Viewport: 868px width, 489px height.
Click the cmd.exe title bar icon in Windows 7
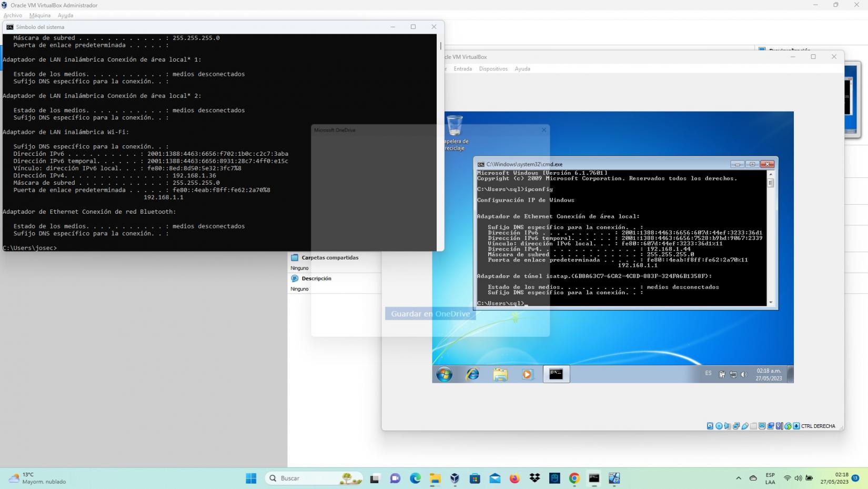(481, 164)
